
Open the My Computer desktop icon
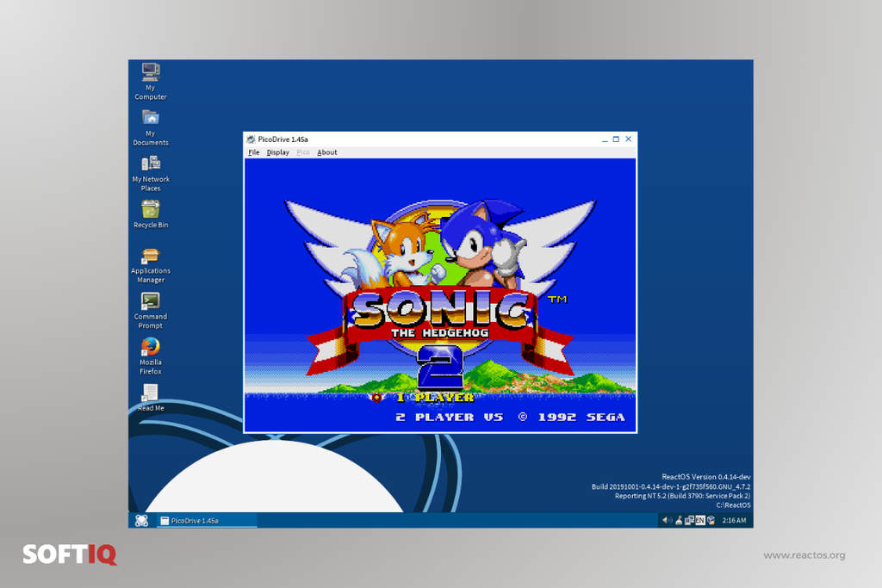click(150, 82)
